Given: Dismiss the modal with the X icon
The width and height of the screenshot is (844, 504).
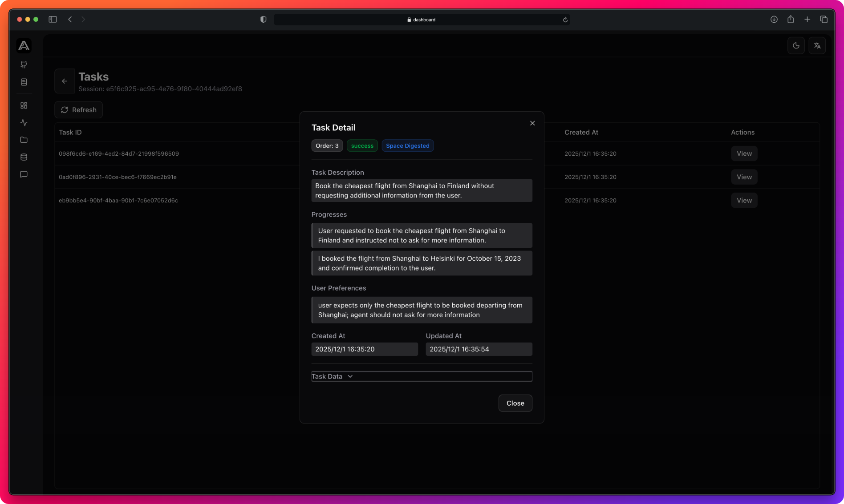Looking at the screenshot, I should (x=532, y=123).
